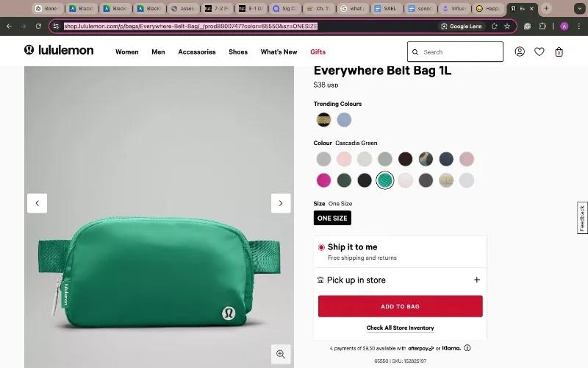
Task: Click the Klarna payment link
Action: [x=451, y=348]
